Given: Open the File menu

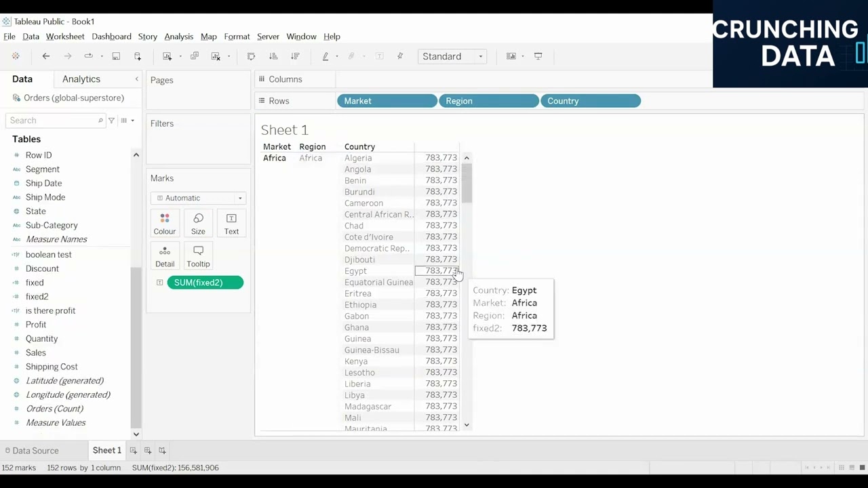Looking at the screenshot, I should point(9,37).
